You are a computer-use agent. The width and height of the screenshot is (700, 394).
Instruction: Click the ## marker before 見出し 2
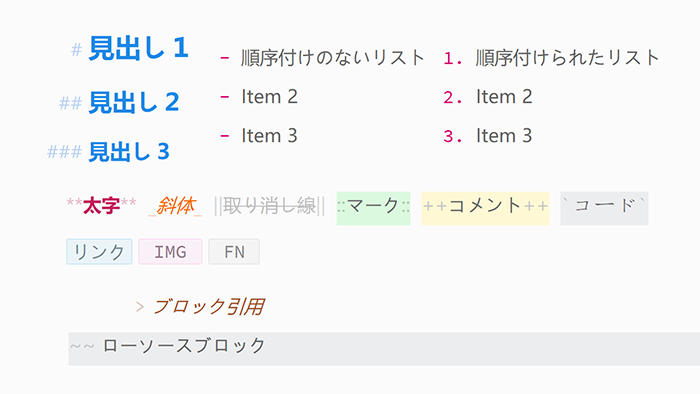pyautogui.click(x=71, y=104)
